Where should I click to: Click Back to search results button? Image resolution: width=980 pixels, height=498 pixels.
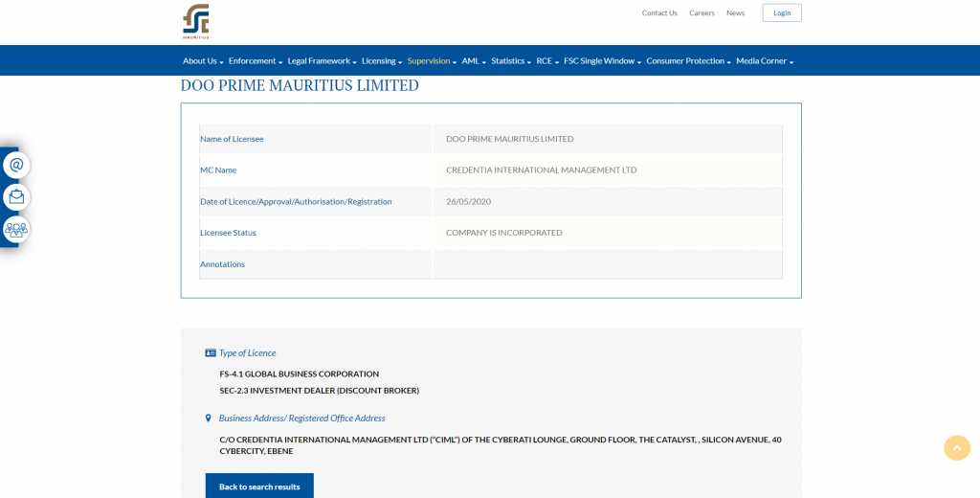(259, 487)
